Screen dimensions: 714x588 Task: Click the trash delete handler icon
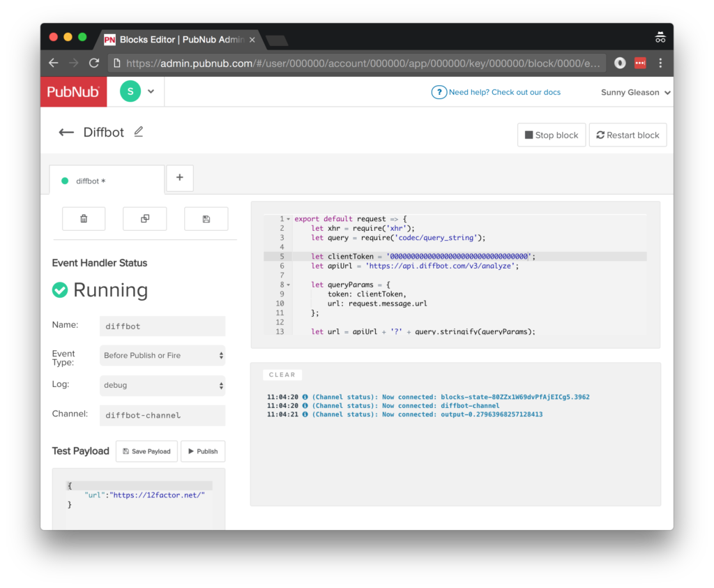(x=84, y=219)
